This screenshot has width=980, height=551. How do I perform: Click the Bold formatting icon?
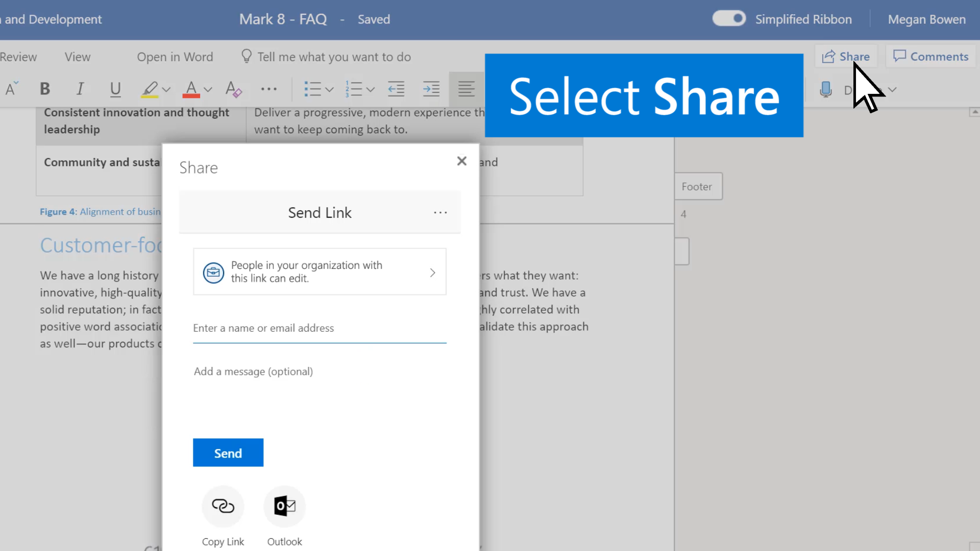pos(44,88)
